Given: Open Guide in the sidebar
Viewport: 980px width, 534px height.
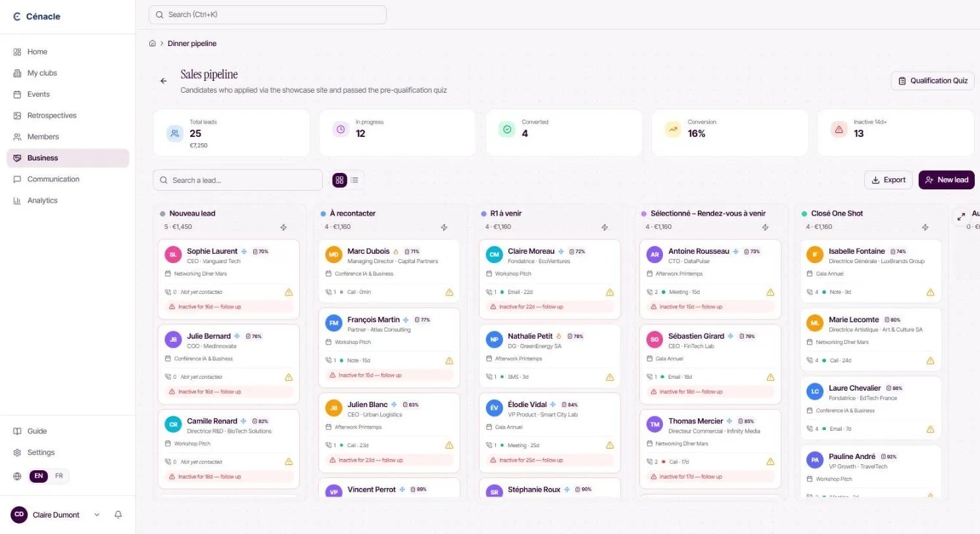Looking at the screenshot, I should (x=68, y=431).
